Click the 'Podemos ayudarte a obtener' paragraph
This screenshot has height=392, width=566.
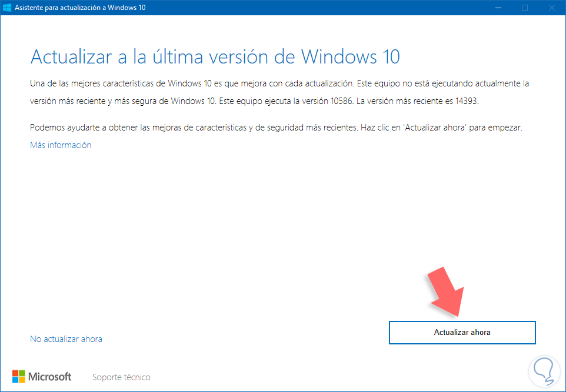[276, 128]
